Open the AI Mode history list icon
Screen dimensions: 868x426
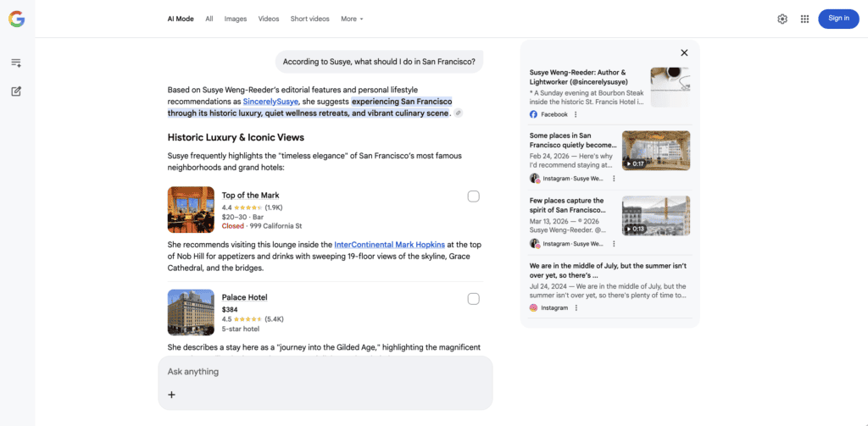click(x=16, y=63)
